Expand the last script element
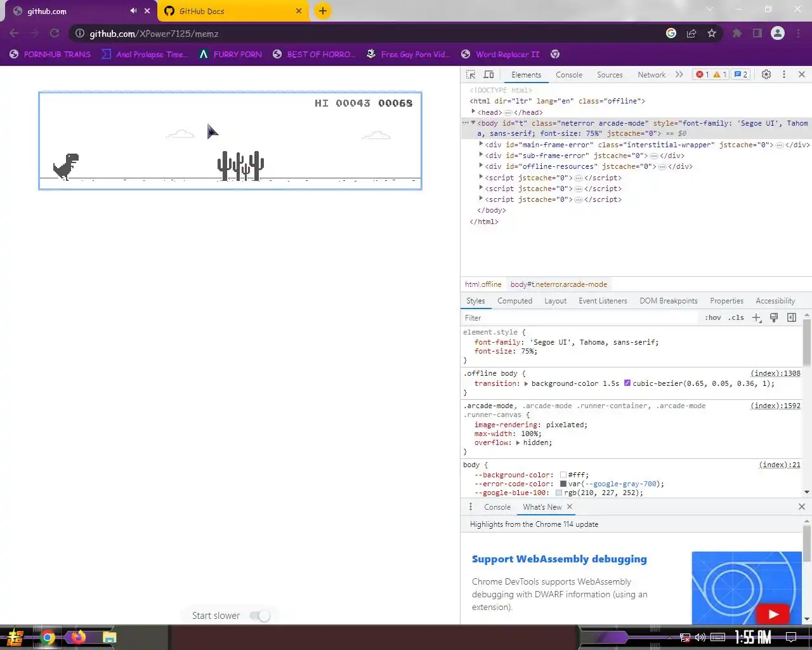Screen dimensions: 812x650 (x=481, y=199)
